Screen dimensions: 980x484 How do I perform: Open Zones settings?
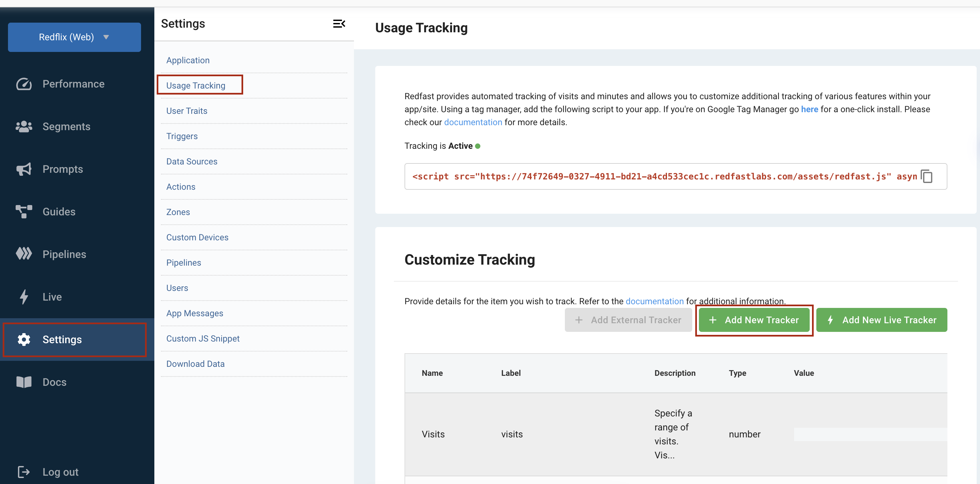click(178, 212)
